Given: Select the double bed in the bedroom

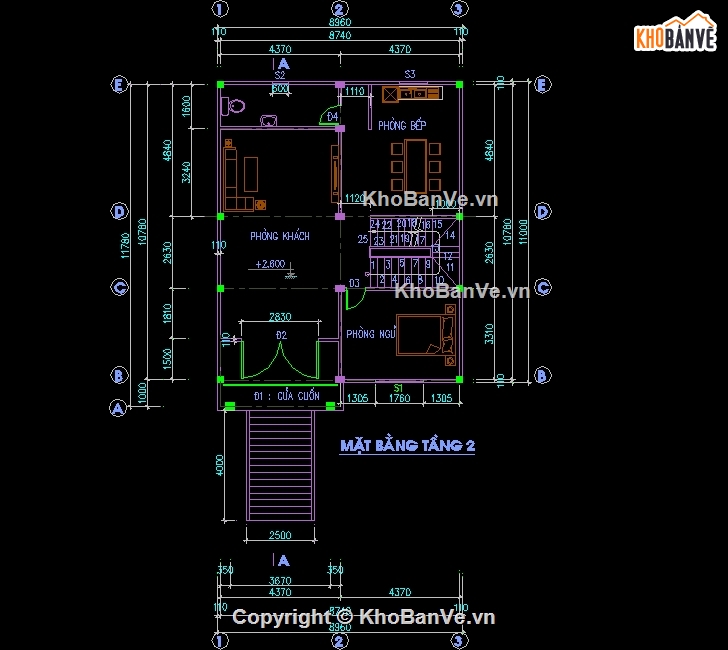Looking at the screenshot, I should 426,335.
